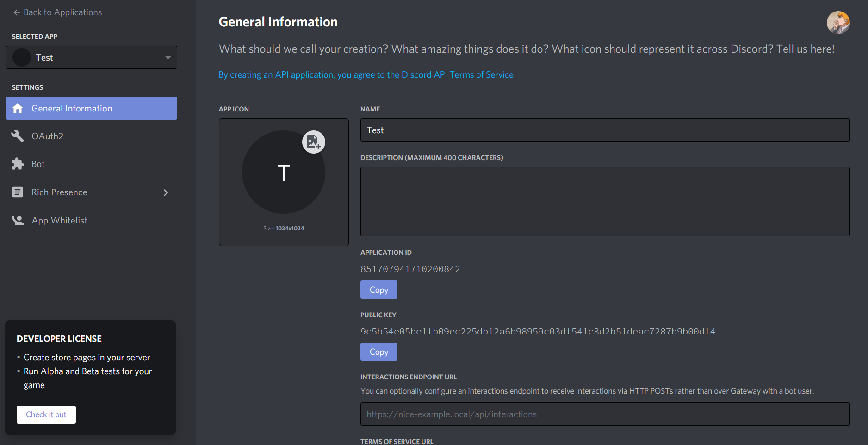Image resolution: width=868 pixels, height=445 pixels.
Task: Click the app icon T thumbnail
Action: 284,172
